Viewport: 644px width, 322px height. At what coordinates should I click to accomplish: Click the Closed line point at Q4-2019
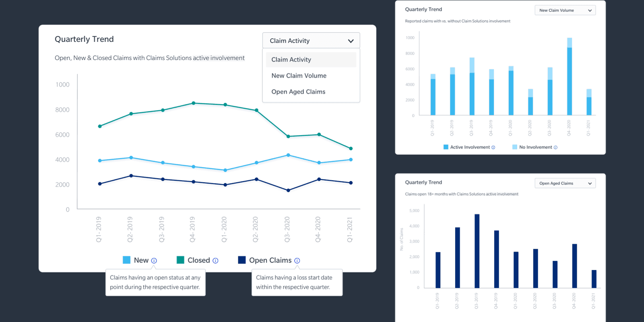[x=194, y=103]
